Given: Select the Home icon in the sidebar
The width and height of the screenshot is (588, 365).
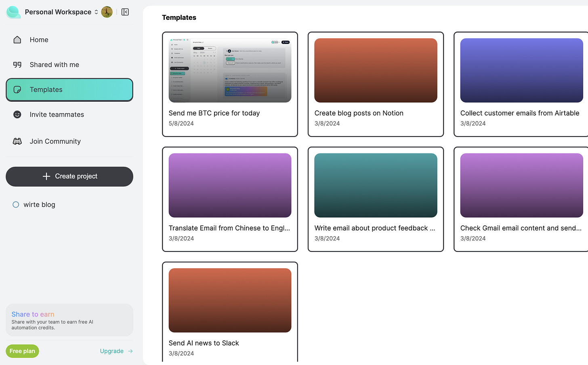Looking at the screenshot, I should (x=17, y=40).
